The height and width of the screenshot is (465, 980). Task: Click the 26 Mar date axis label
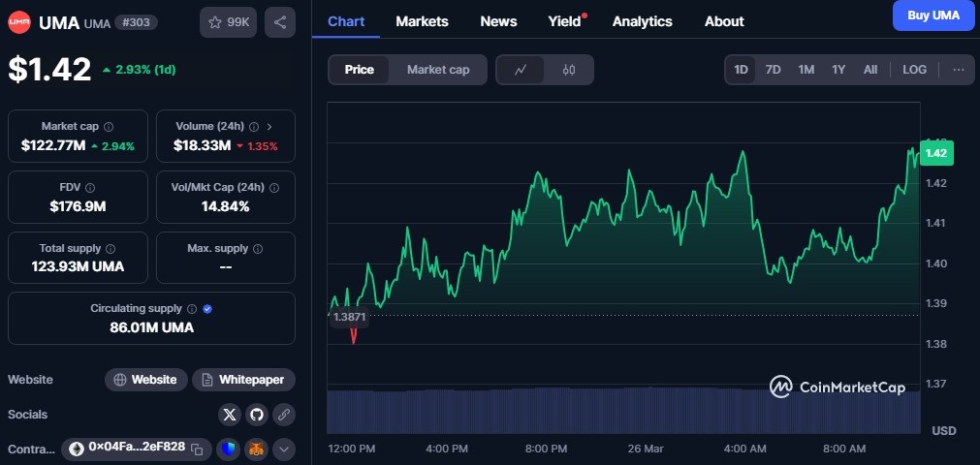645,449
